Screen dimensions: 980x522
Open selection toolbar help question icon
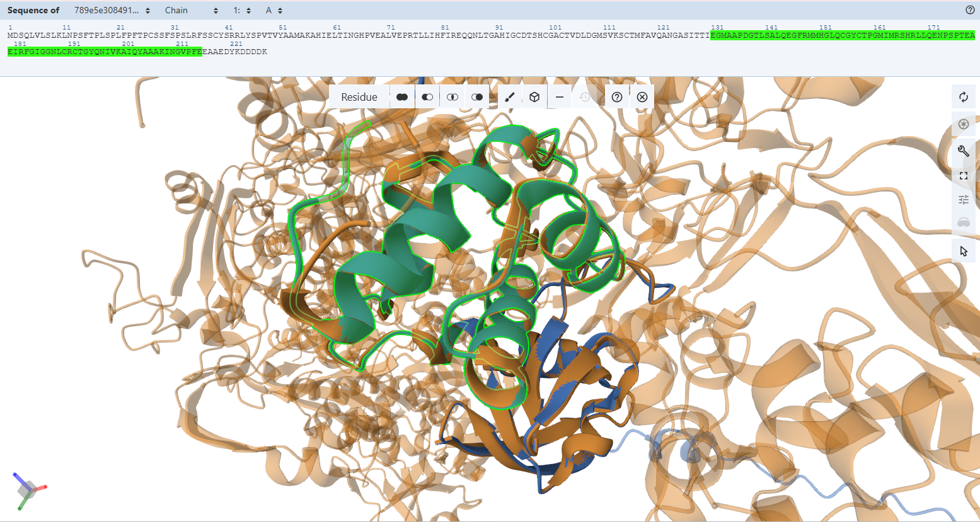pos(617,97)
